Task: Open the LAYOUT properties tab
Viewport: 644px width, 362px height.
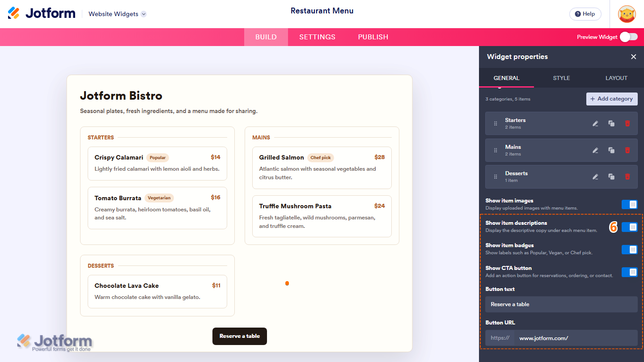Action: tap(616, 78)
